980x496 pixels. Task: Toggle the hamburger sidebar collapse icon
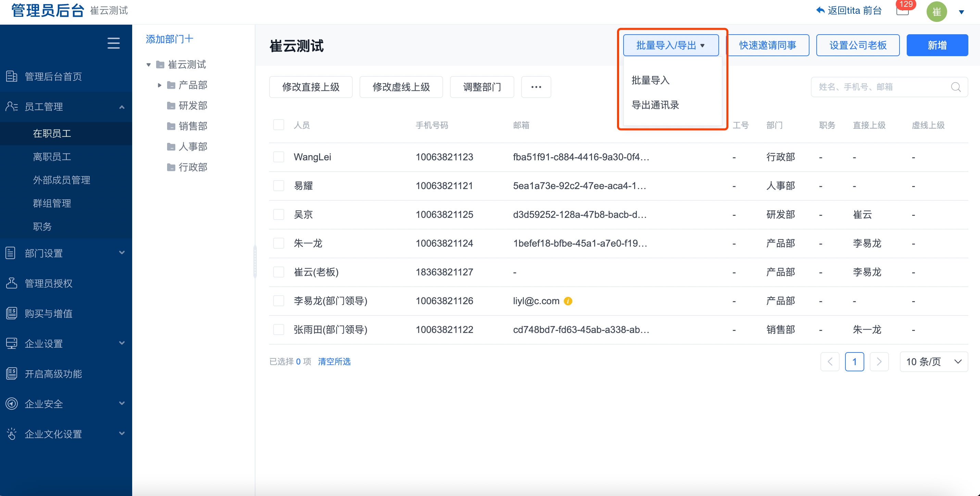click(113, 43)
